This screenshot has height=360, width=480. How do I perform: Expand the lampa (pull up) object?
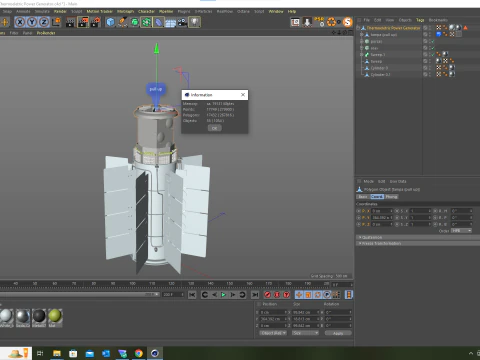point(362,35)
